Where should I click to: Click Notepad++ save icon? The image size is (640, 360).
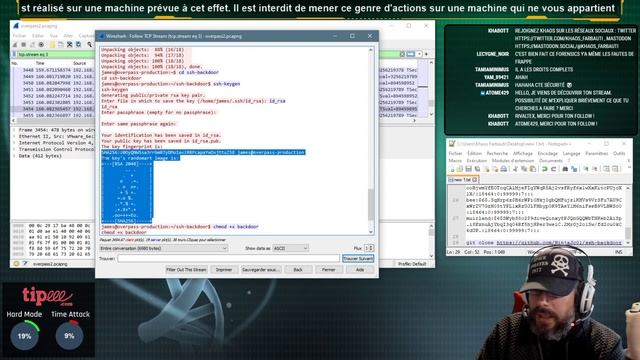tap(469, 169)
